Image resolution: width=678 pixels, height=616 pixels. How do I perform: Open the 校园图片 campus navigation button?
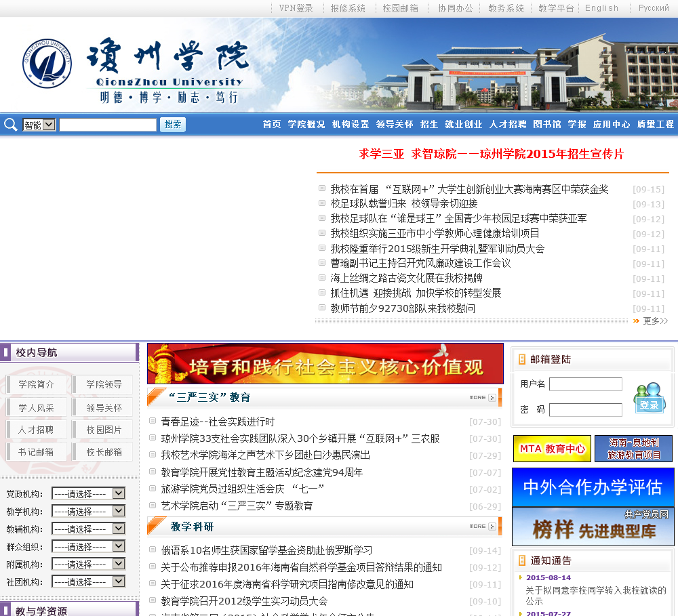pos(104,430)
